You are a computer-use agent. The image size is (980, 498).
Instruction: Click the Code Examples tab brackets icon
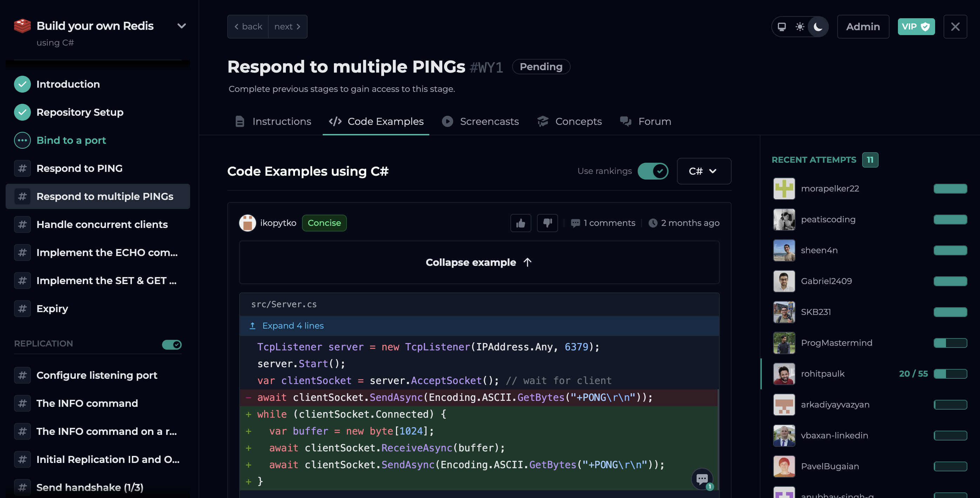(x=335, y=121)
